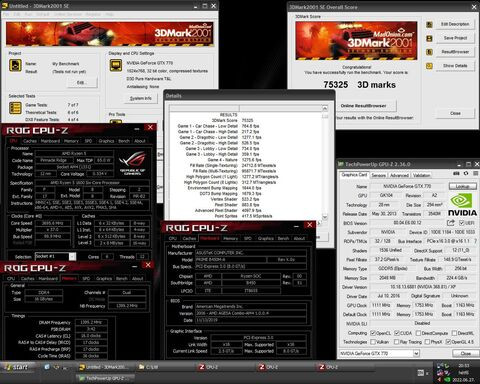Open the GPU selection dropdown in GPU-Z

(416, 353)
